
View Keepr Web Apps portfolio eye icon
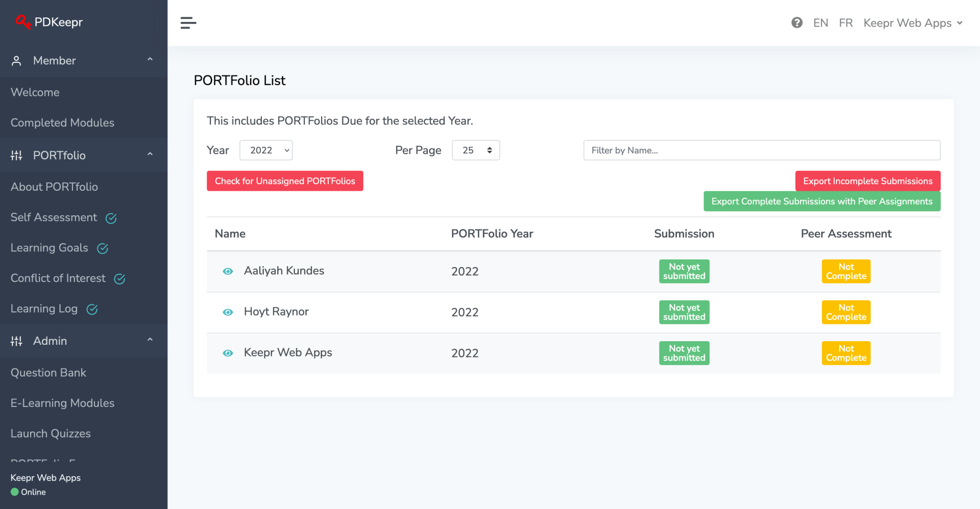(x=228, y=353)
